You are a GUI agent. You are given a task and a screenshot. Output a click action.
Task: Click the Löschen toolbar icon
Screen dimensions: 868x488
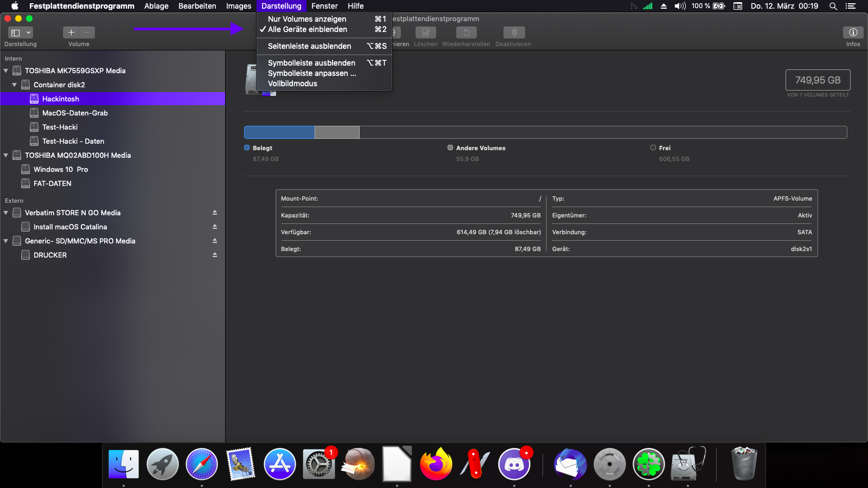(425, 33)
